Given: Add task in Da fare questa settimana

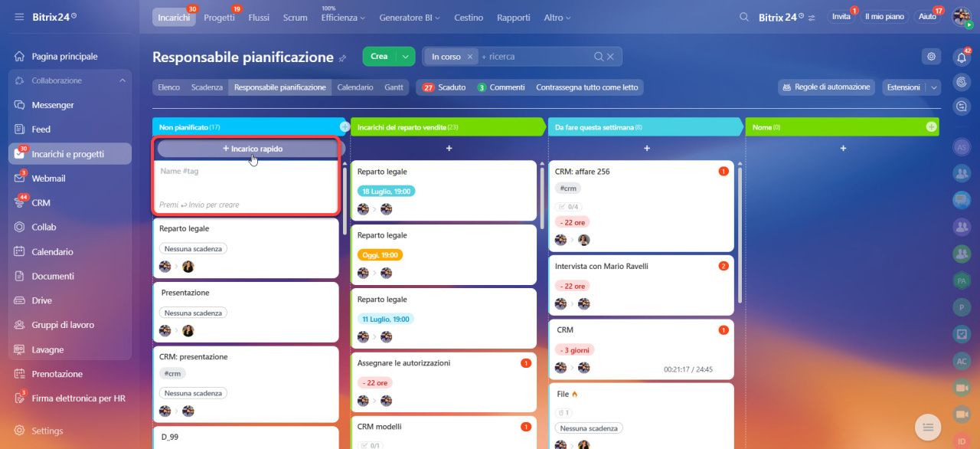Looking at the screenshot, I should point(647,148).
